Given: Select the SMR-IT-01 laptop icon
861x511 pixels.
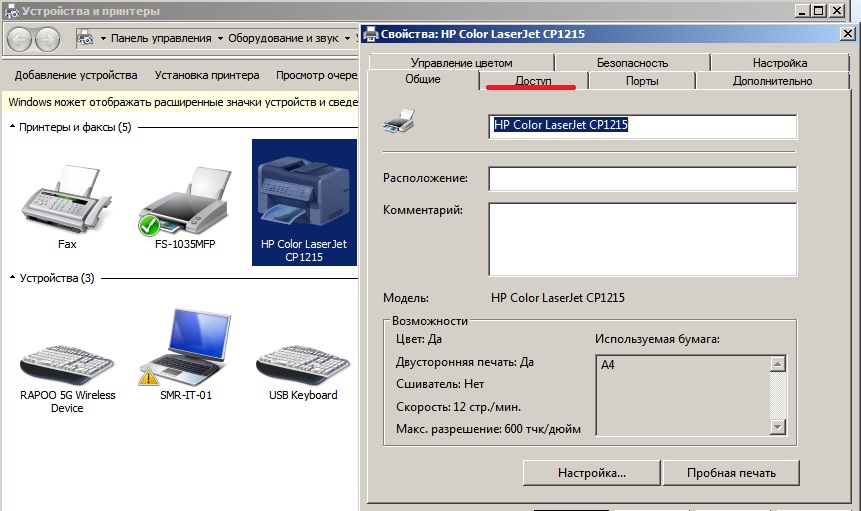Looking at the screenshot, I should point(185,347).
